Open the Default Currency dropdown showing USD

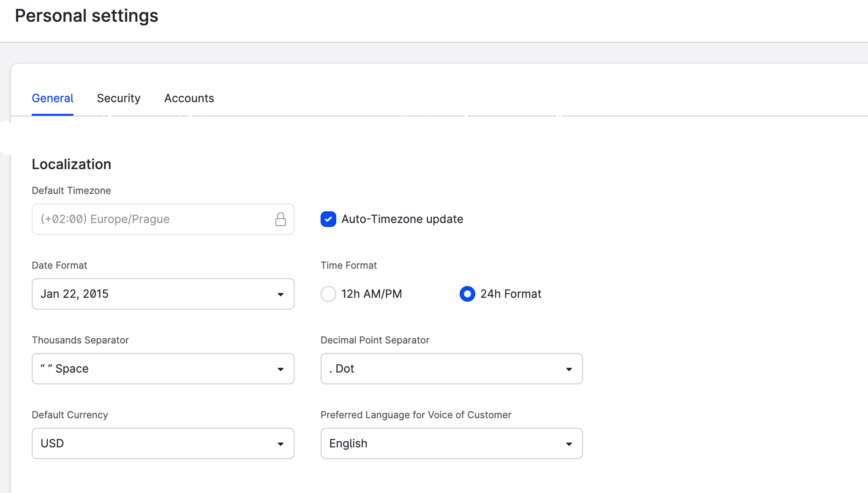163,443
